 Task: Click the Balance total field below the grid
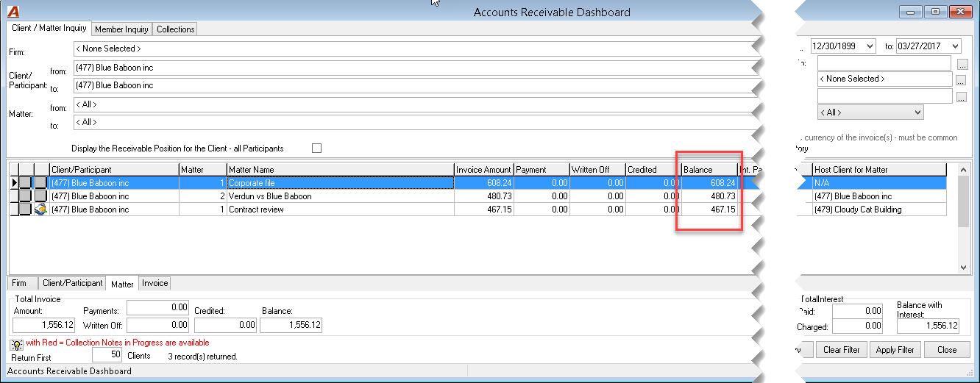pos(290,325)
